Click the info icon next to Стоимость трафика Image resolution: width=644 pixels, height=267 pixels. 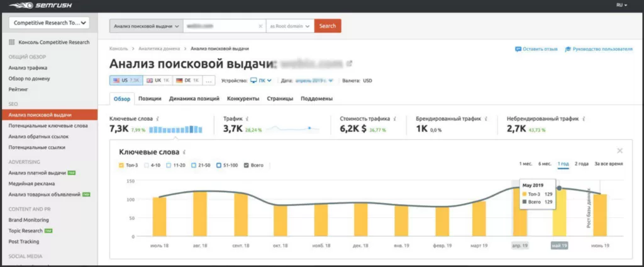tap(395, 118)
